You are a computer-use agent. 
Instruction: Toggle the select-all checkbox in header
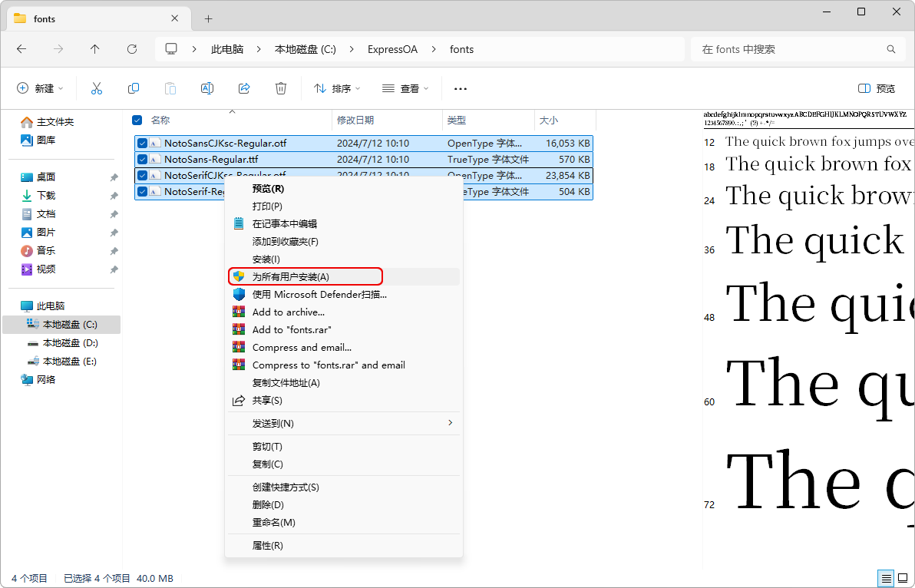click(137, 120)
